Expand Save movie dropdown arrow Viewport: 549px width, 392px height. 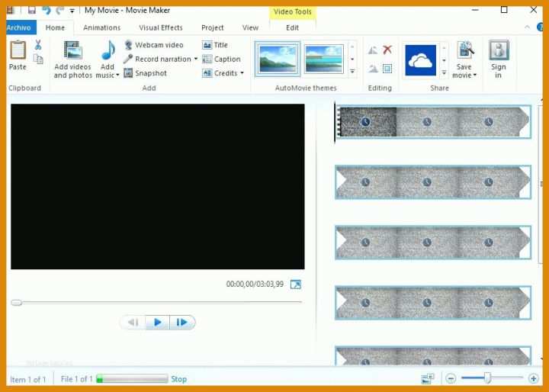click(475, 75)
